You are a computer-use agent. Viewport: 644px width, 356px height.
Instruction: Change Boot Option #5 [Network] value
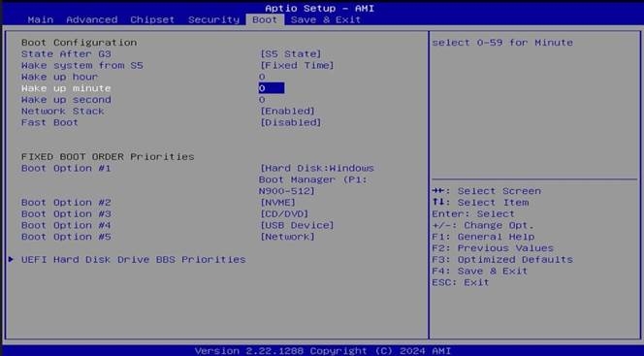pos(287,237)
